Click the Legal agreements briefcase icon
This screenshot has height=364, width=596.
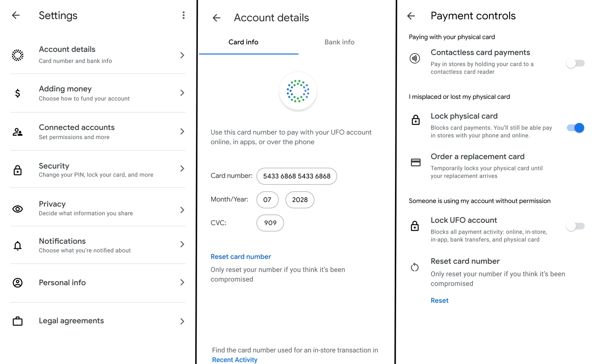17,321
